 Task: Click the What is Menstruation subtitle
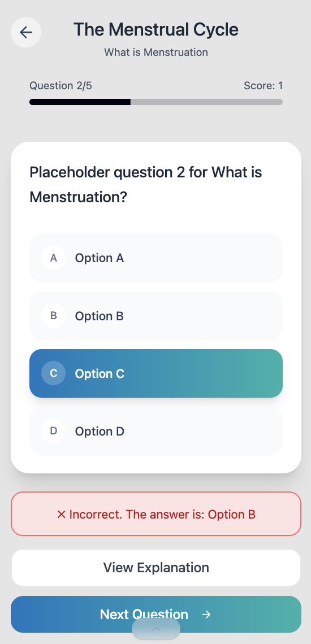[156, 53]
